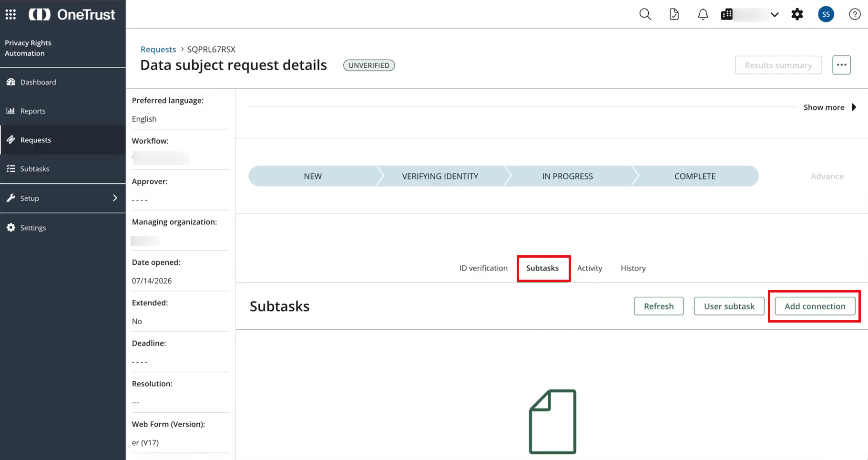Switch to the History tab
The height and width of the screenshot is (460, 868).
click(x=633, y=268)
